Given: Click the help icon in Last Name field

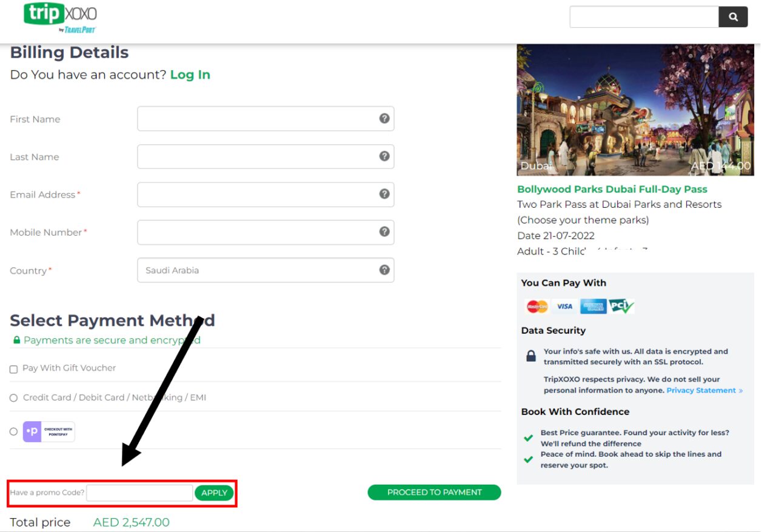Looking at the screenshot, I should coord(384,156).
